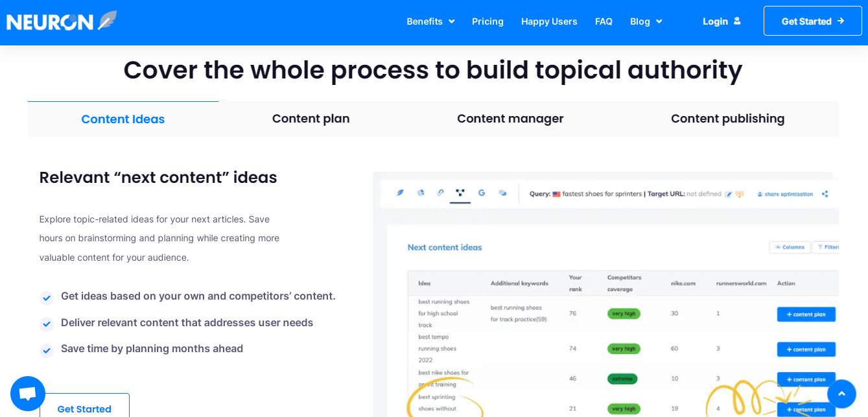
Task: Select the Content Ideas tab
Action: [123, 119]
